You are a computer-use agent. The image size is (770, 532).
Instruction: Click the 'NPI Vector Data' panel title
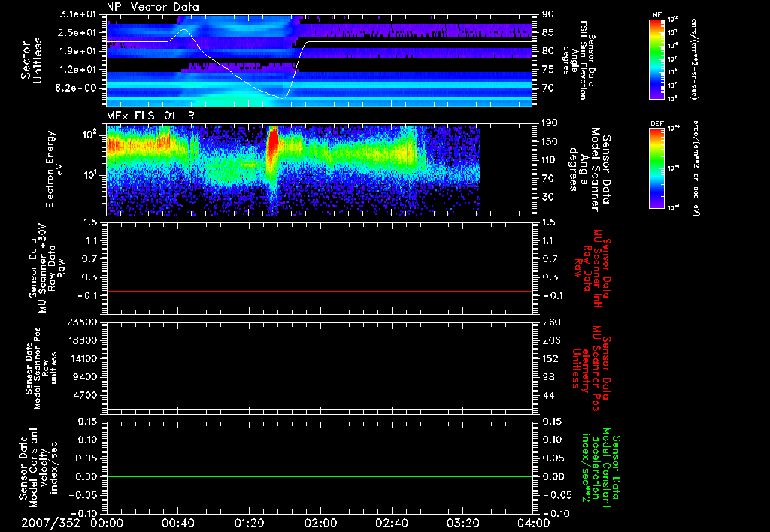coord(153,7)
